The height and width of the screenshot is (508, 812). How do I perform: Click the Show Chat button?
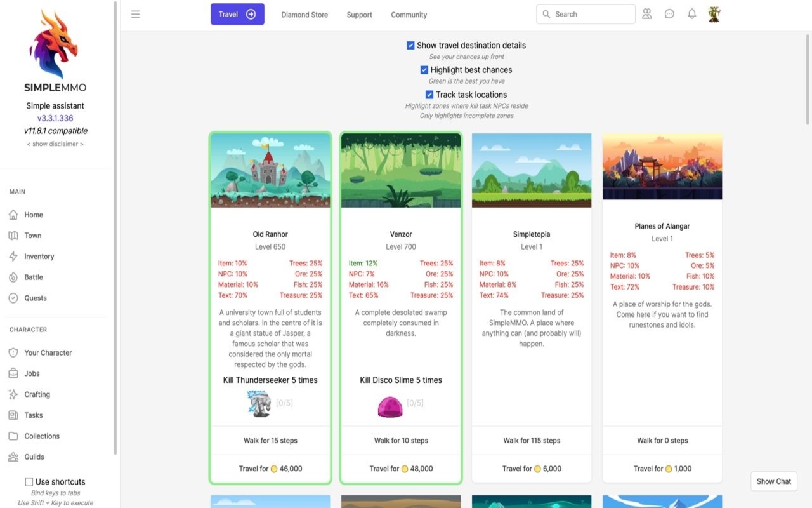773,481
